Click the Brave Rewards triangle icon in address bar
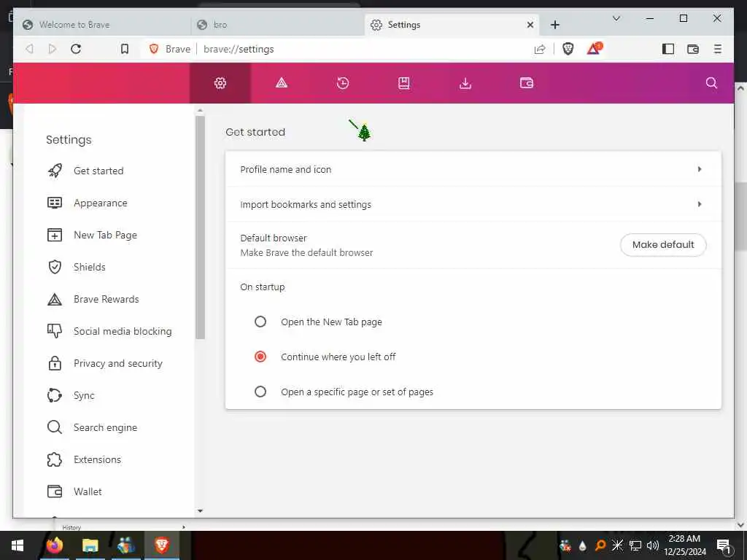The height and width of the screenshot is (560, 747). (x=595, y=49)
